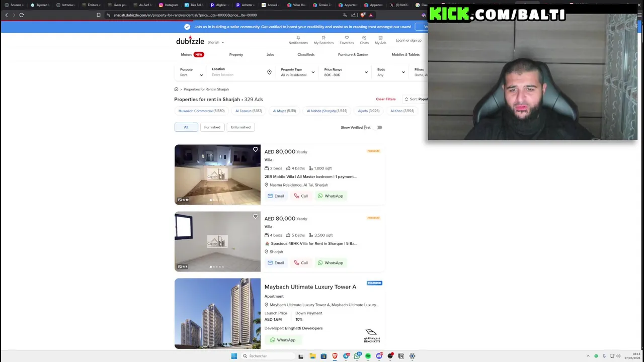Select the Furnished filter chip
The height and width of the screenshot is (362, 644).
[x=212, y=127]
